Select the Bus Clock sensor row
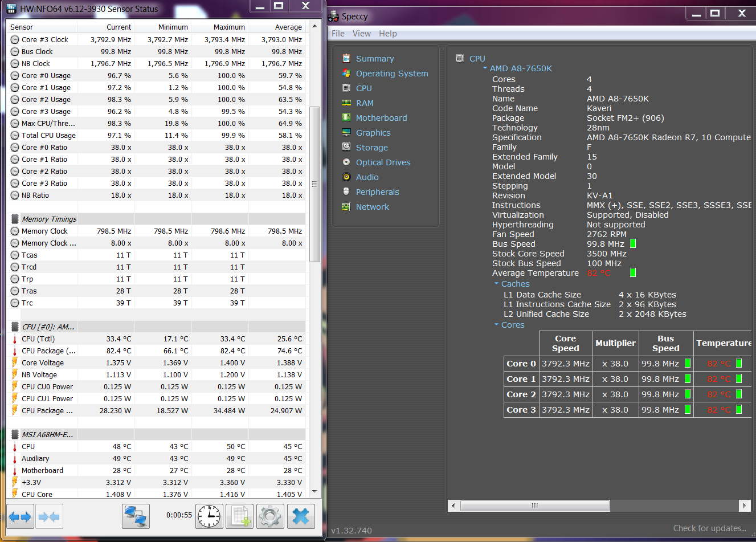This screenshot has width=756, height=542. (x=156, y=51)
